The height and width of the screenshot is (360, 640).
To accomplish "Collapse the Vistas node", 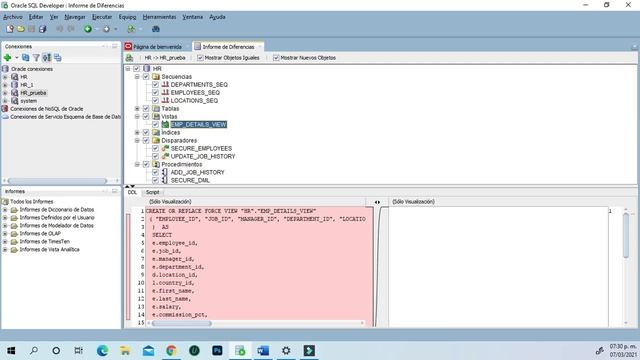I will [x=137, y=117].
